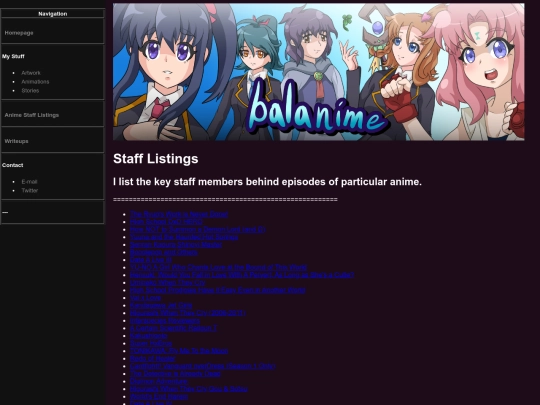
Task: Click the E-mail contact link
Action: coord(29,182)
